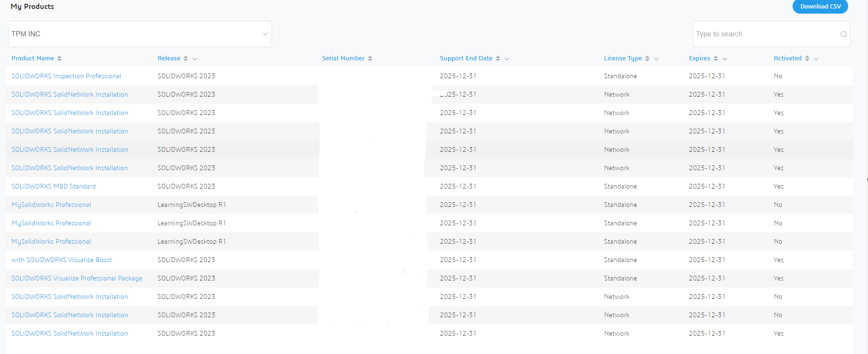The width and height of the screenshot is (868, 354).
Task: Expand the Release filter chevron
Action: tap(195, 59)
